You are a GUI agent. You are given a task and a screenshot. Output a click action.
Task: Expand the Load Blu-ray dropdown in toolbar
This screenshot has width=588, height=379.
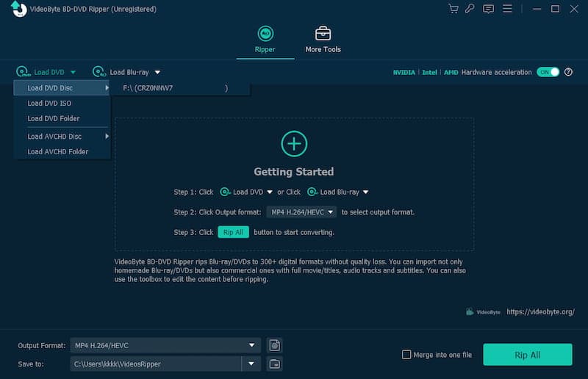[x=157, y=72]
